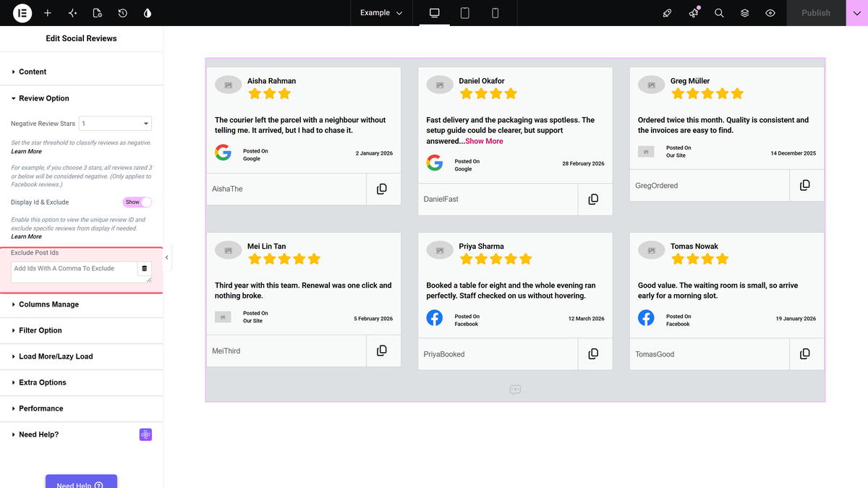The height and width of the screenshot is (488, 868).
Task: Copy the GregOrdered review ID
Action: [805, 185]
